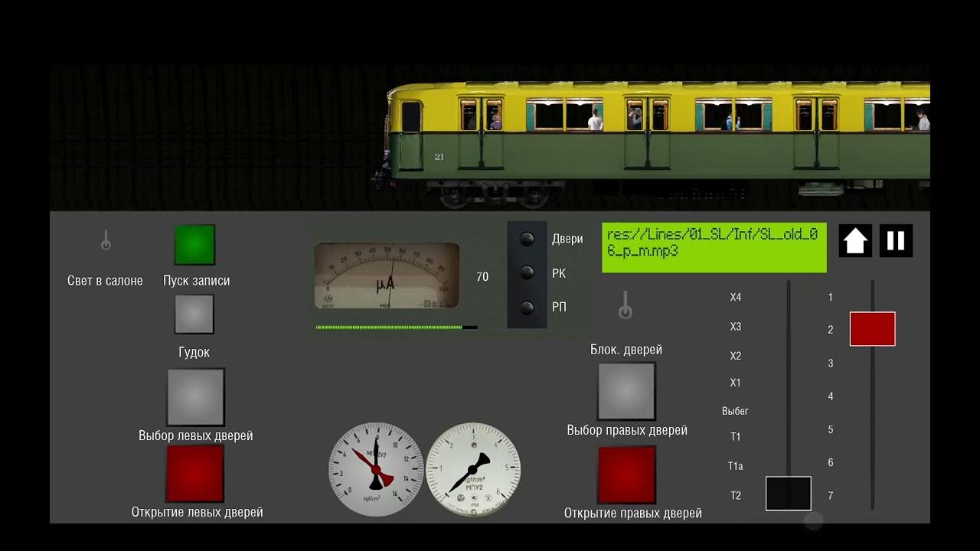Click brake valve position 5 label
Viewport: 980px width, 551px height.
pyautogui.click(x=831, y=430)
